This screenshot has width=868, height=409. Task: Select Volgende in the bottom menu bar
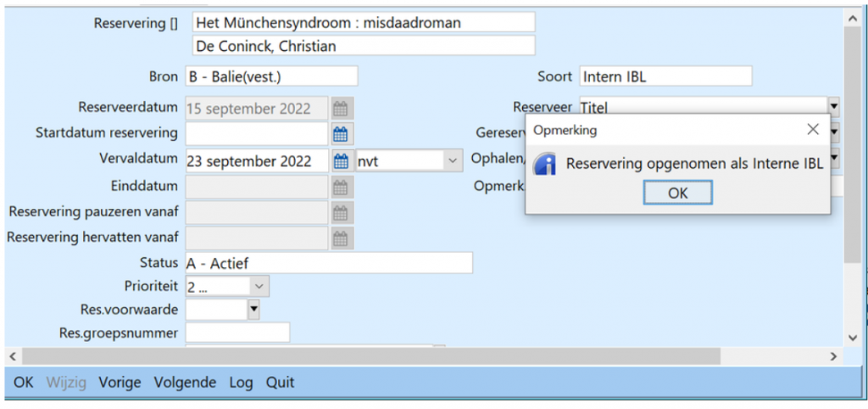click(185, 383)
